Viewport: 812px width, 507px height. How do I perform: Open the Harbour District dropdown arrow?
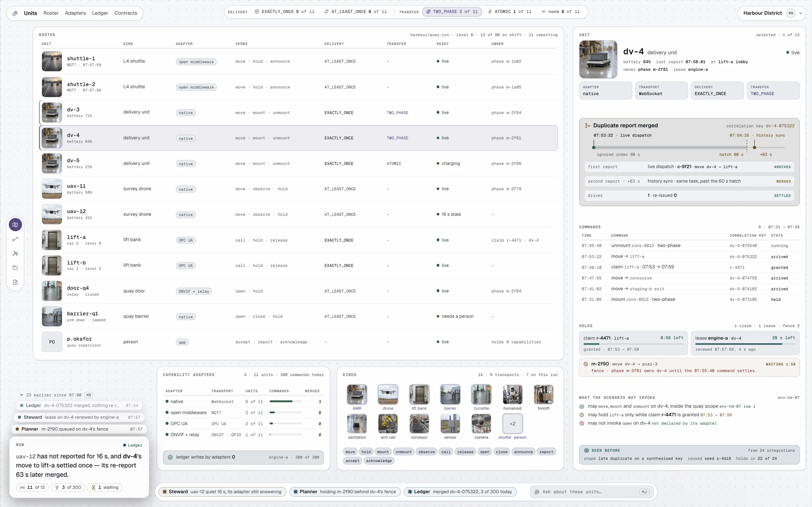tap(801, 14)
